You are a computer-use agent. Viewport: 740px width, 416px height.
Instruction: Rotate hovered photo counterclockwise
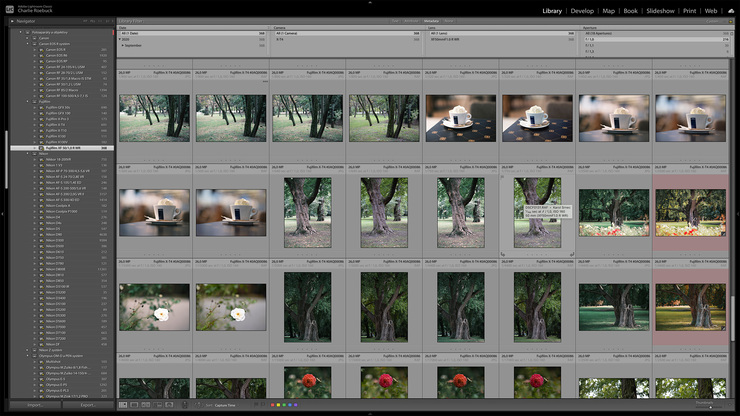point(503,254)
